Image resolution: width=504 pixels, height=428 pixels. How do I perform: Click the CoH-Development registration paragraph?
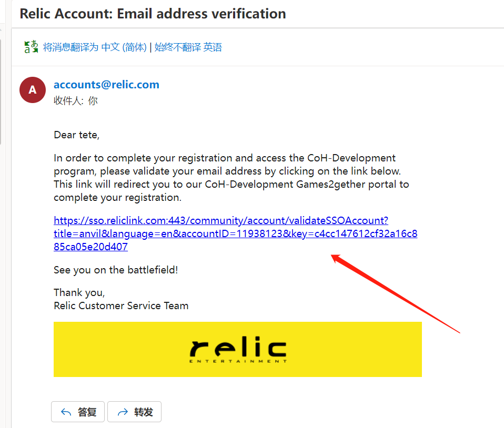point(231,178)
